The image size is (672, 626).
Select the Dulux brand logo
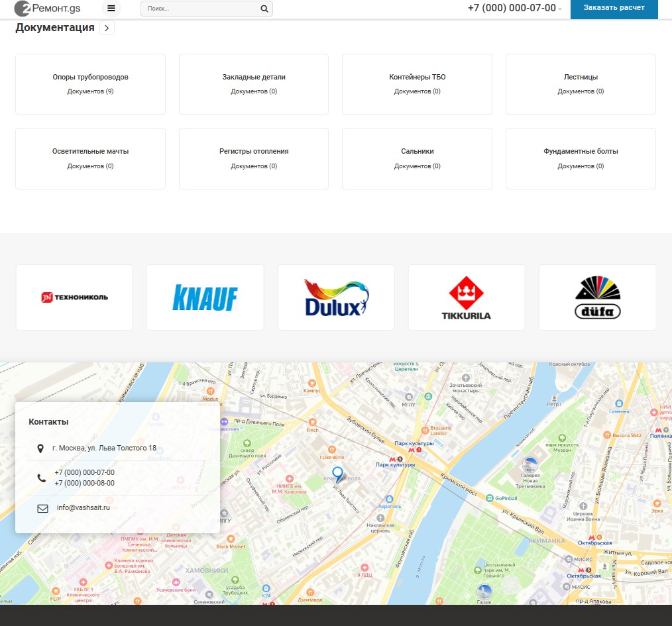click(x=335, y=297)
